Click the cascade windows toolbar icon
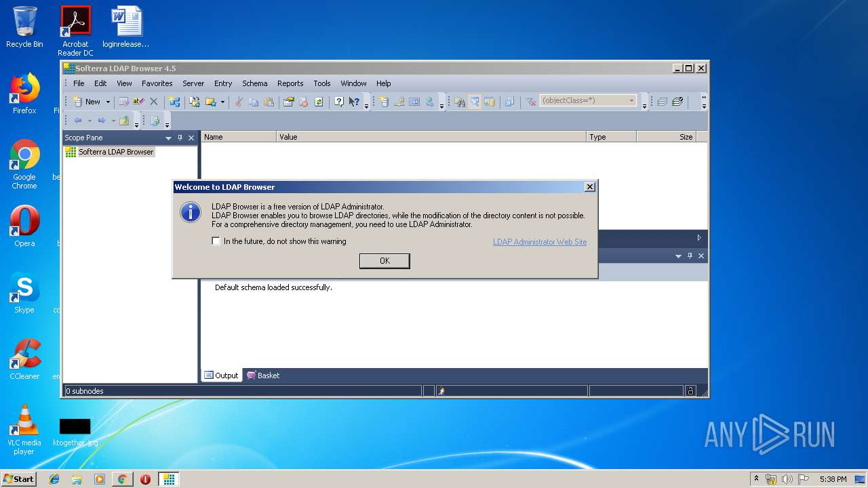This screenshot has height=488, width=868. point(509,102)
